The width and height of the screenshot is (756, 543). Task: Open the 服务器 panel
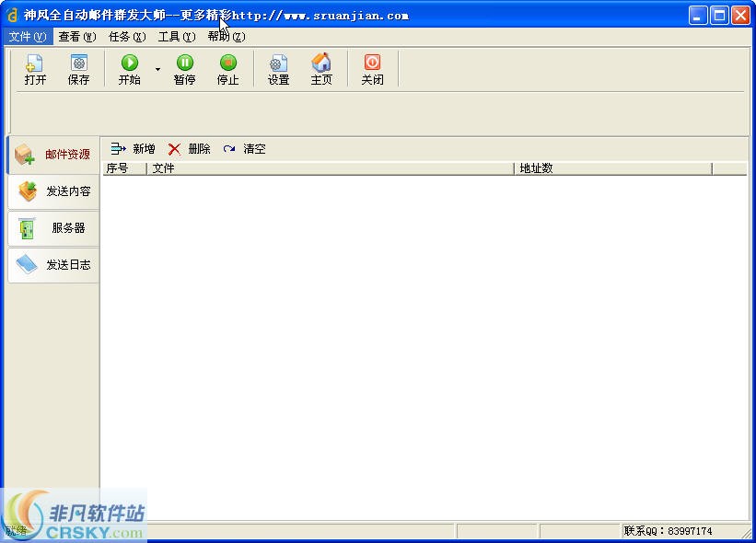(x=55, y=227)
